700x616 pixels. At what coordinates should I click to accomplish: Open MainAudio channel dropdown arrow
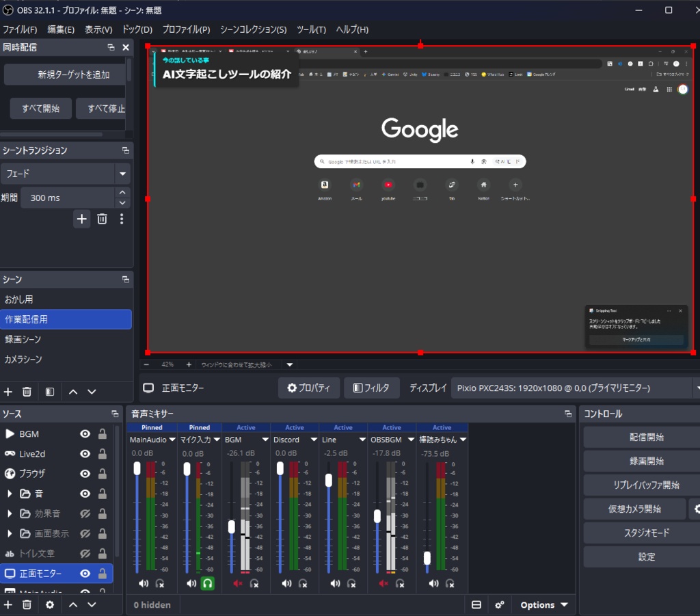click(x=172, y=440)
